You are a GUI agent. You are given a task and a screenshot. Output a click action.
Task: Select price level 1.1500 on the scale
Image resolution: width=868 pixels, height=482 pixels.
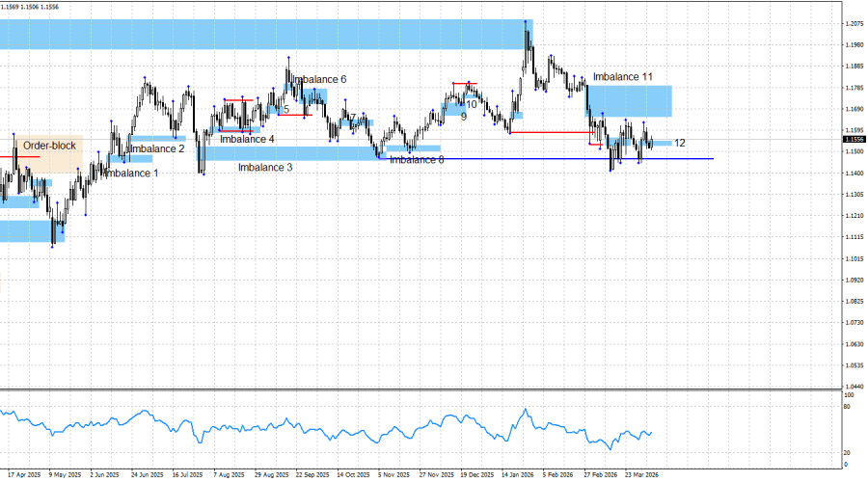(x=854, y=151)
